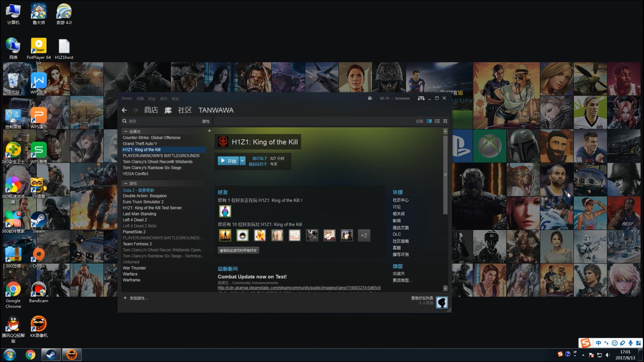Select PLAYERUNKNOWN'S BATTLEGROUNDS in favorites
The width and height of the screenshot is (644, 362).
point(161,156)
